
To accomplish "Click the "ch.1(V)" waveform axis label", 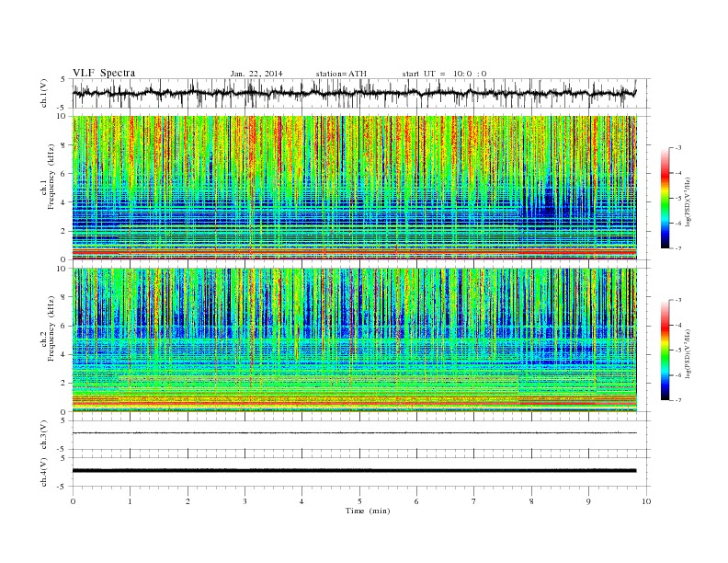I will click(44, 93).
